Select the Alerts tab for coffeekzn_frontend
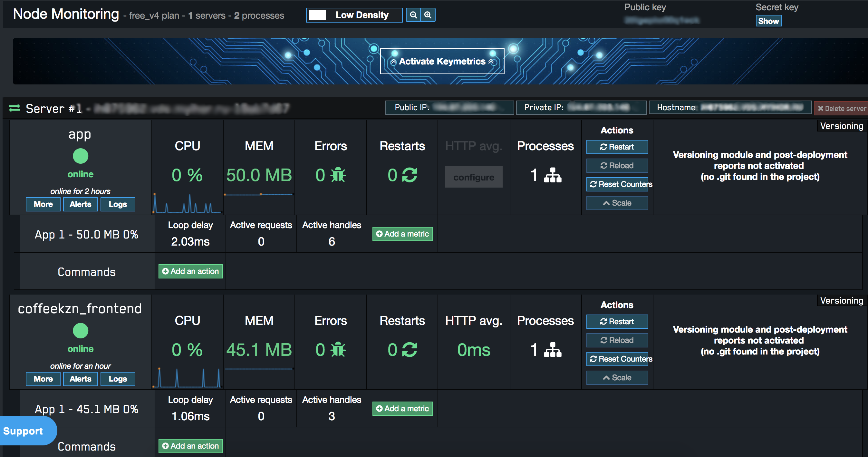This screenshot has height=457, width=868. (x=80, y=378)
